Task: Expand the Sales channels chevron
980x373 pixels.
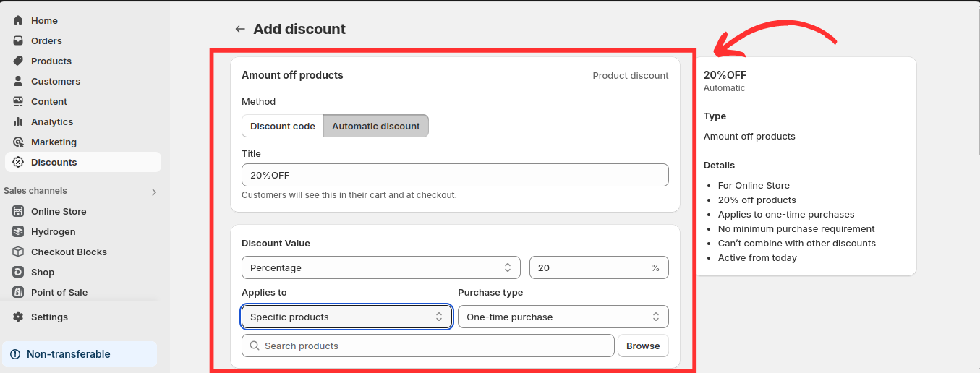Action: (153, 192)
